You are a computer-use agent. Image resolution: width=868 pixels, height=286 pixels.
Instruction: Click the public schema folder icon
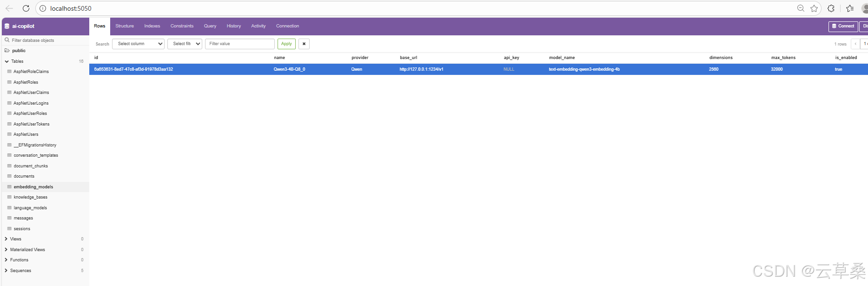click(7, 50)
